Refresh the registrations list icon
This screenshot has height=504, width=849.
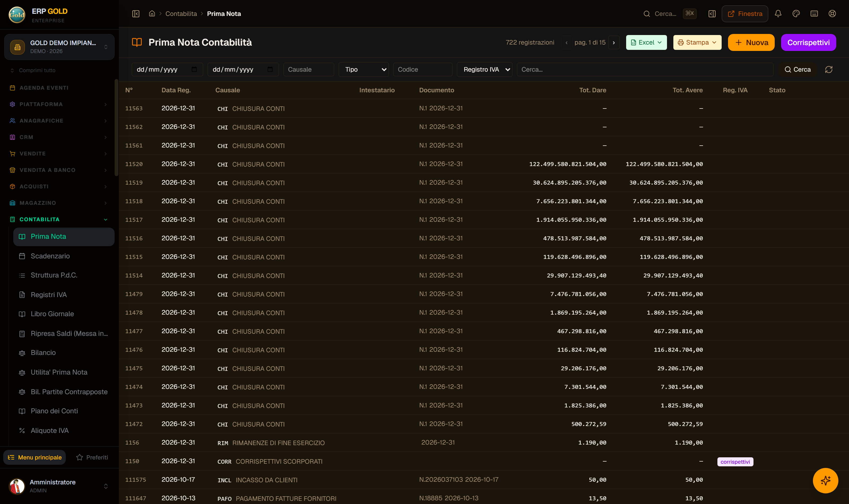pyautogui.click(x=829, y=69)
